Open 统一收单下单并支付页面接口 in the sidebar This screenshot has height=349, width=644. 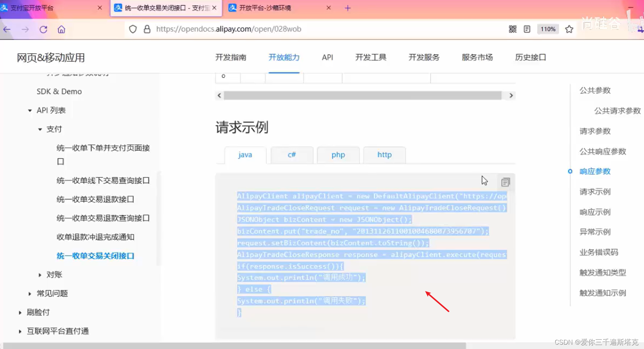coord(103,155)
